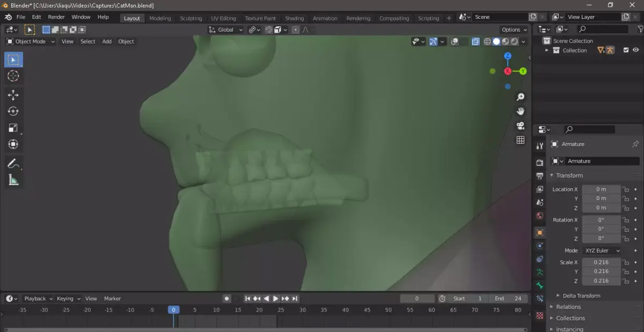This screenshot has height=332, width=644.
Task: Select the Select Box tool
Action: [x=13, y=60]
